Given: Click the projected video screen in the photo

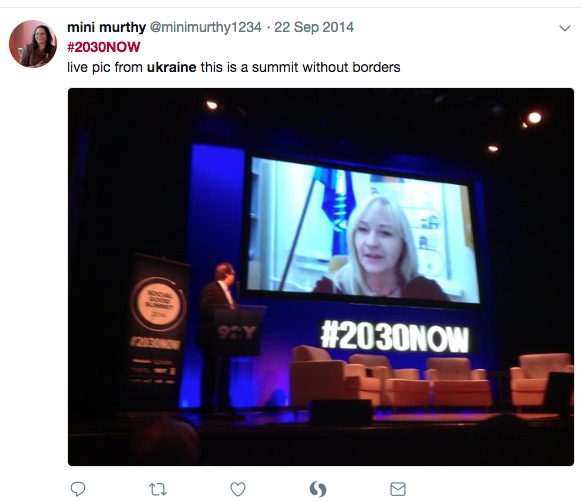Looking at the screenshot, I should (x=364, y=231).
